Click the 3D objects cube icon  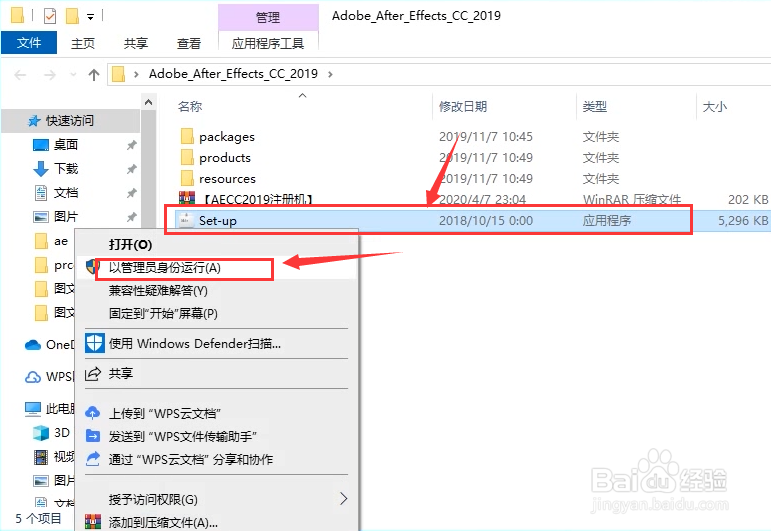(x=40, y=433)
